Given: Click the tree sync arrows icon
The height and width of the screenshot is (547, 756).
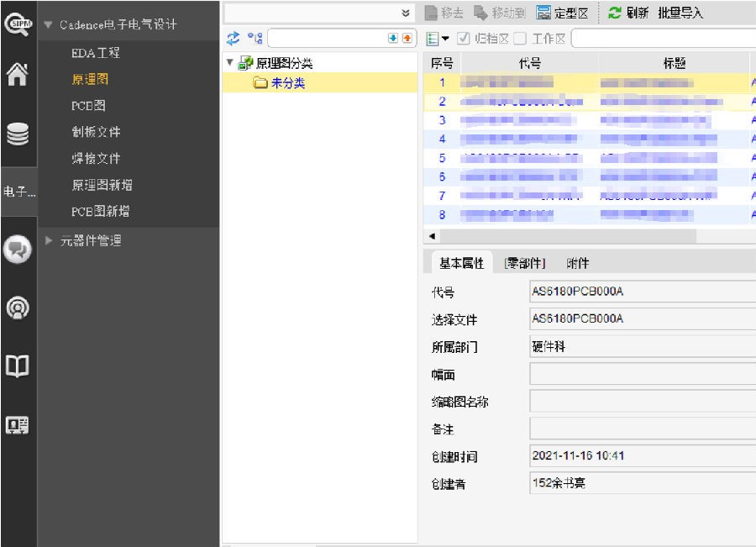Looking at the screenshot, I should point(234,38).
